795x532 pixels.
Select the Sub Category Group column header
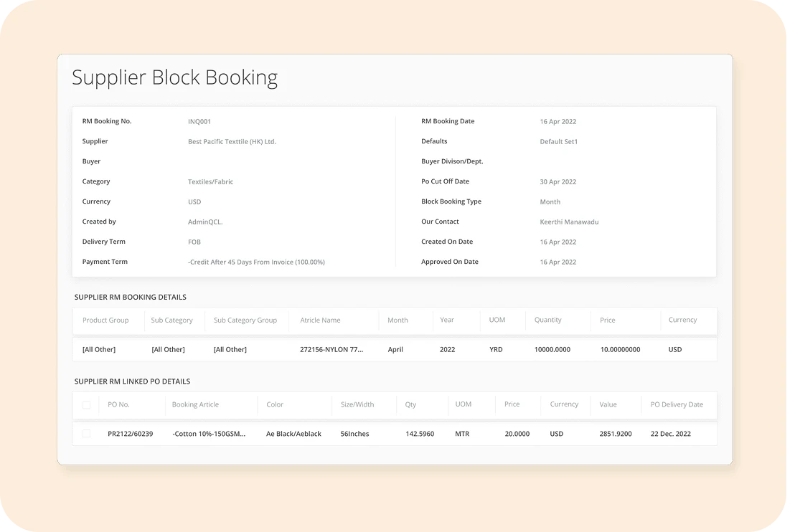pyautogui.click(x=245, y=320)
